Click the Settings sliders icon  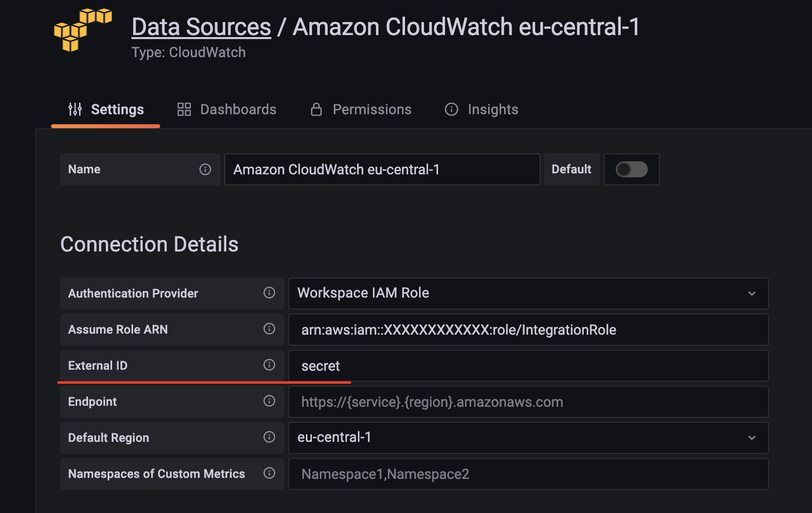coord(74,109)
